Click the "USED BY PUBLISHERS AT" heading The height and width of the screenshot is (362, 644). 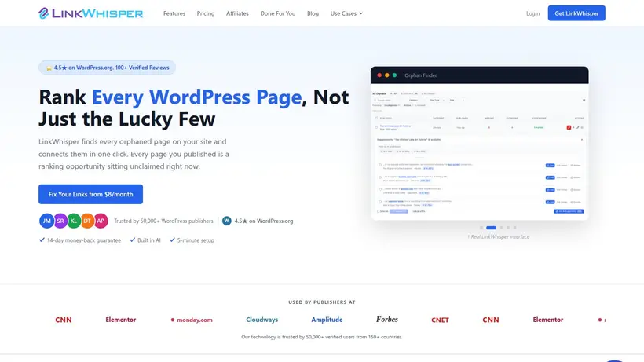click(322, 302)
